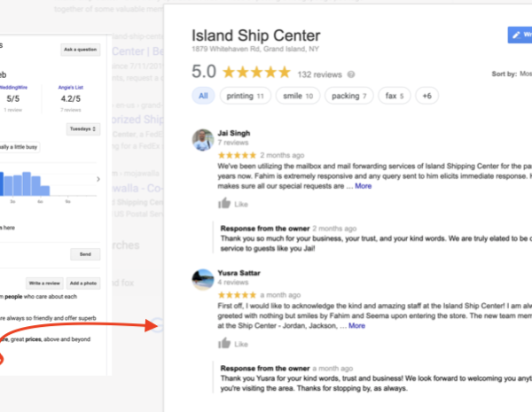Screen dimensions: 532x412
Task: Click Yusra Sattar's profile avatar
Action: click(x=203, y=279)
